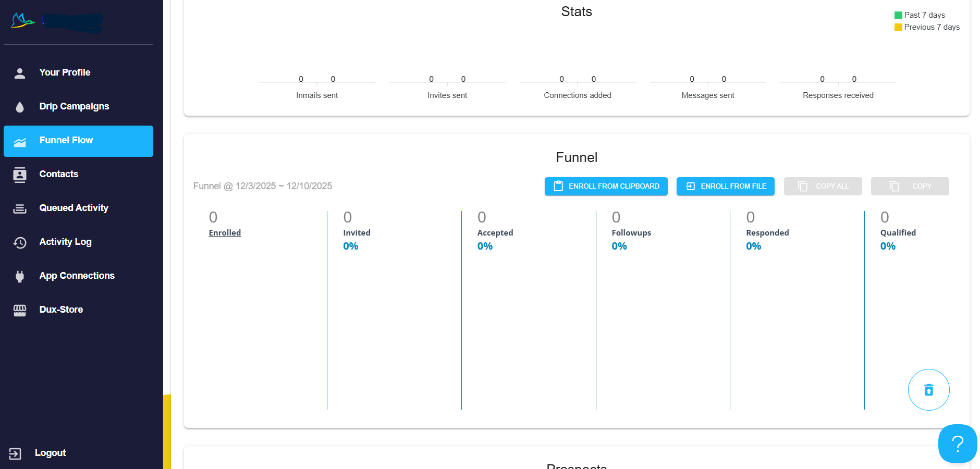Click the Copy button next to Copy All

pos(910,186)
